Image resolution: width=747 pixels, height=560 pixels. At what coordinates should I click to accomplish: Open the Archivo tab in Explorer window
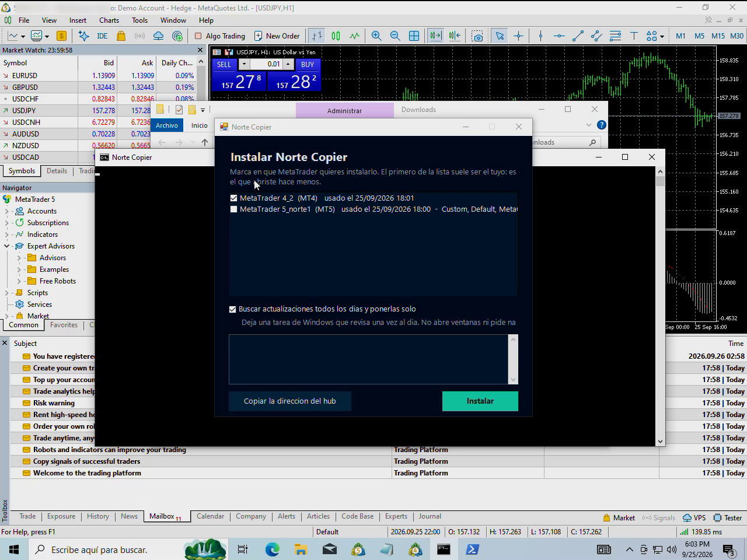[x=167, y=125]
